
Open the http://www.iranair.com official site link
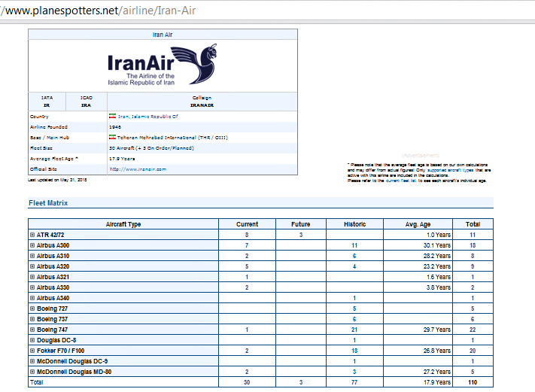point(138,169)
